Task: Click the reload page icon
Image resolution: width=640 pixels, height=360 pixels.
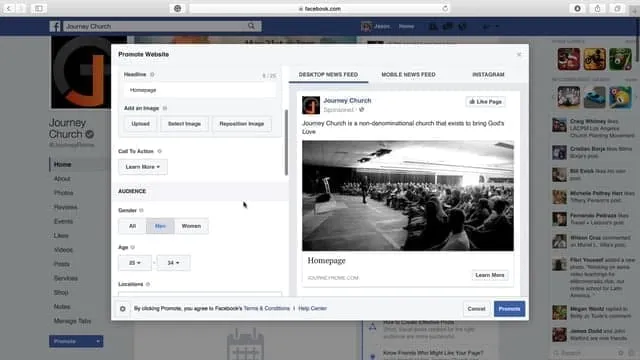Action: (x=445, y=8)
